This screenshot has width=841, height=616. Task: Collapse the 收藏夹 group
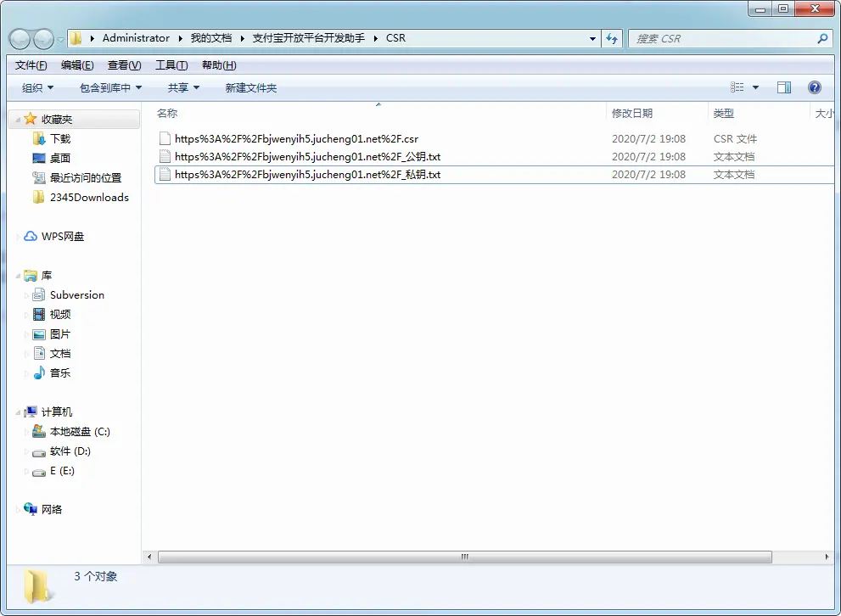pyautogui.click(x=18, y=120)
